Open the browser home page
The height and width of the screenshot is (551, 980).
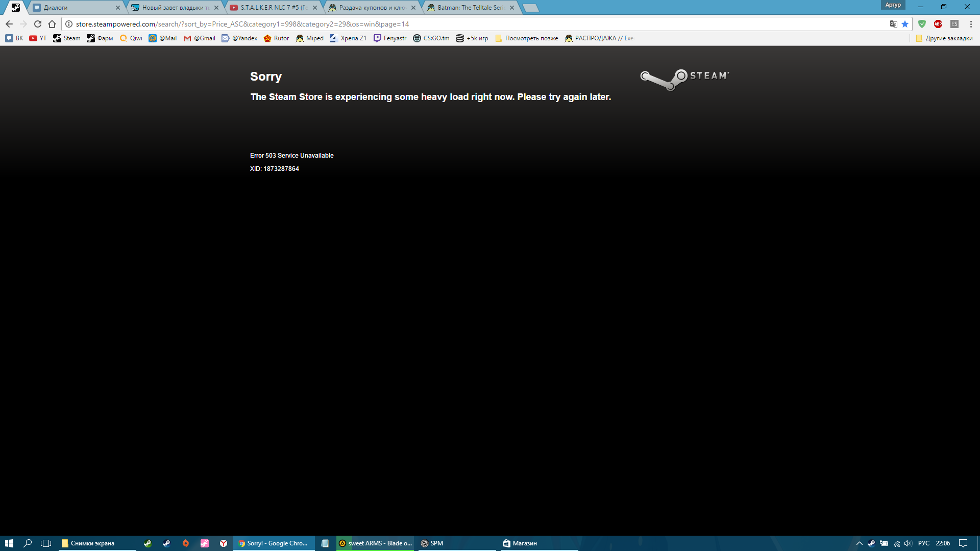tap(52, 24)
